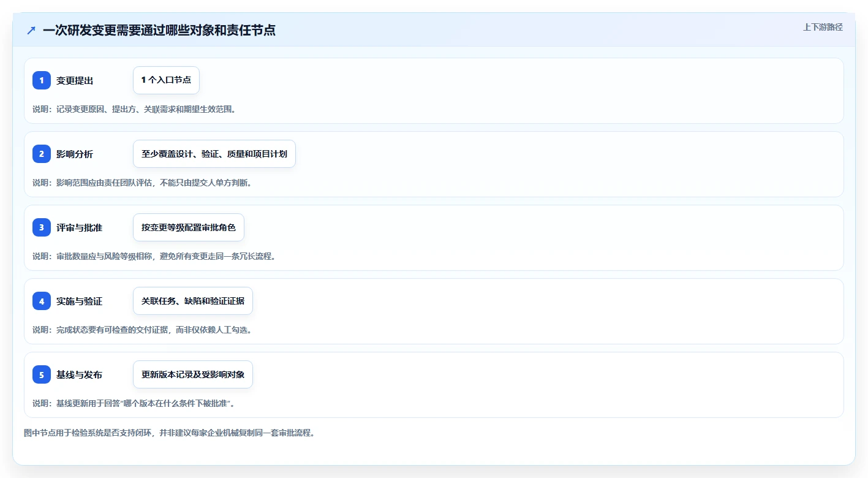
Task: Select step number 2 badge
Action: [42, 154]
